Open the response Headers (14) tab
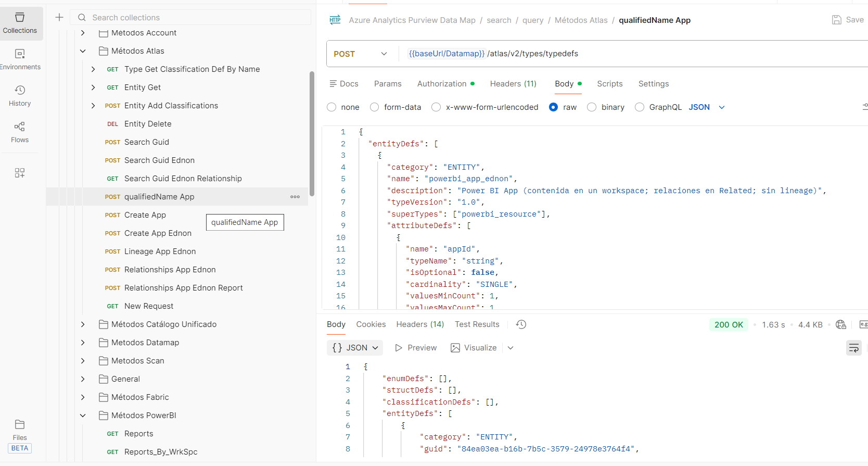 [x=420, y=324]
